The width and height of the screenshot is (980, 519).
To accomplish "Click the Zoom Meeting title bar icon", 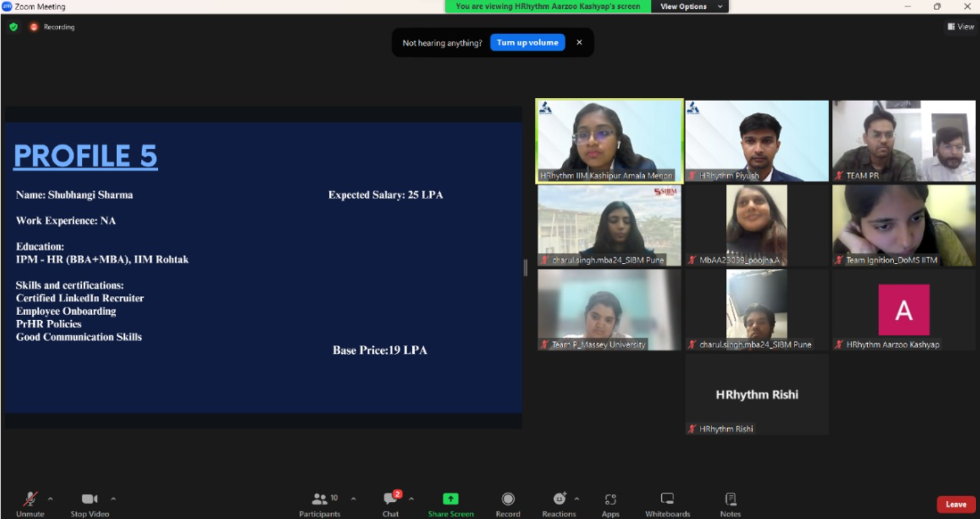I will point(7,6).
